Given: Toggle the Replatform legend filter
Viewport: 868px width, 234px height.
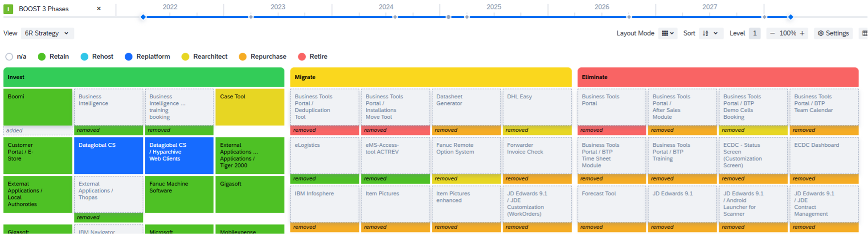Looking at the screenshot, I should coord(147,56).
